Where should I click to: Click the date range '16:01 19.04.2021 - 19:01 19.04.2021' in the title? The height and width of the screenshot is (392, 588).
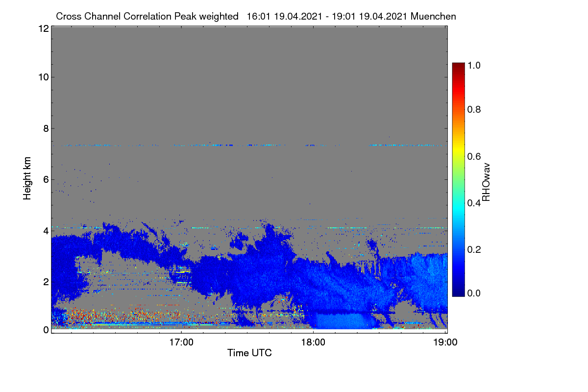(x=328, y=16)
